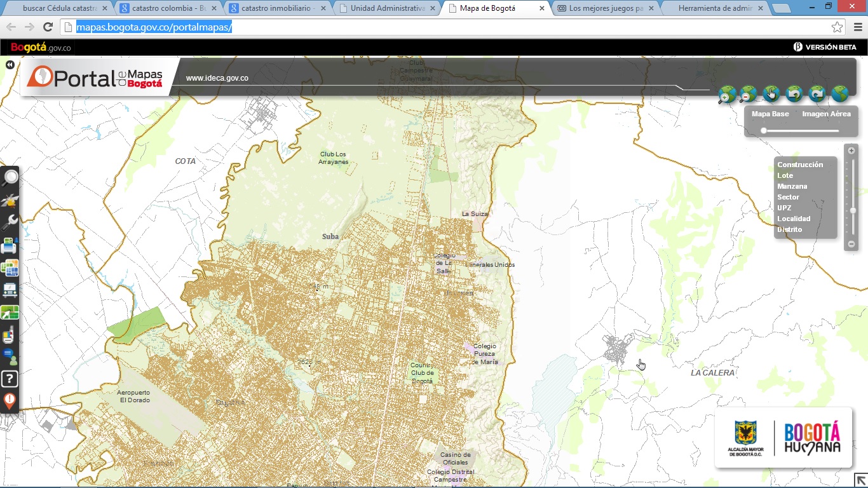Bookmark page with star icon
The height and width of the screenshot is (488, 868).
[837, 27]
